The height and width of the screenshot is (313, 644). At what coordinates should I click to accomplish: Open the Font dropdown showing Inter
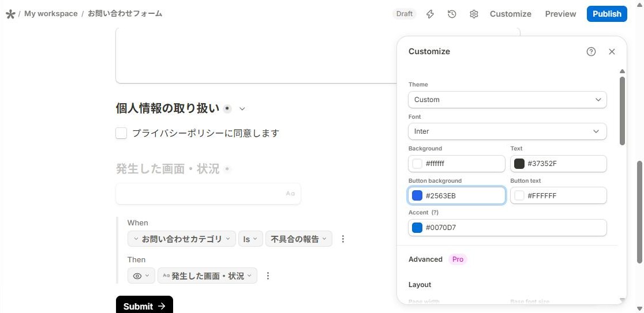tap(507, 131)
